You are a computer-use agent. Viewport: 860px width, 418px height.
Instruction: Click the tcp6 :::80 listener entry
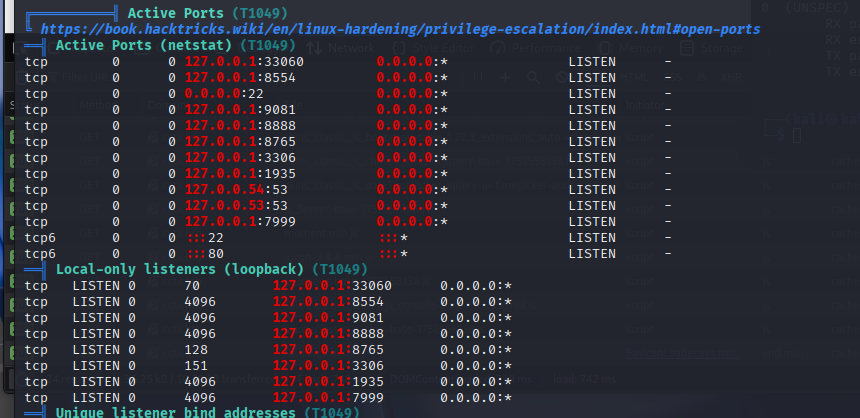[204, 253]
